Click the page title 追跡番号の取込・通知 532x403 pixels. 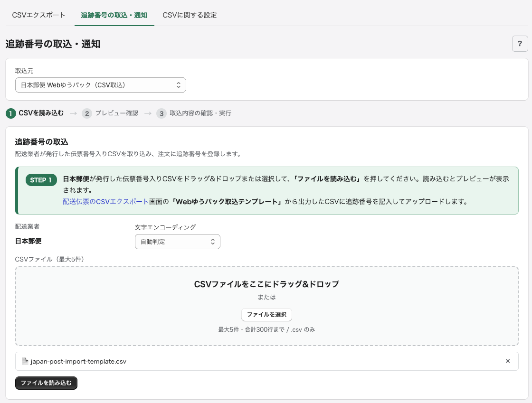click(53, 44)
